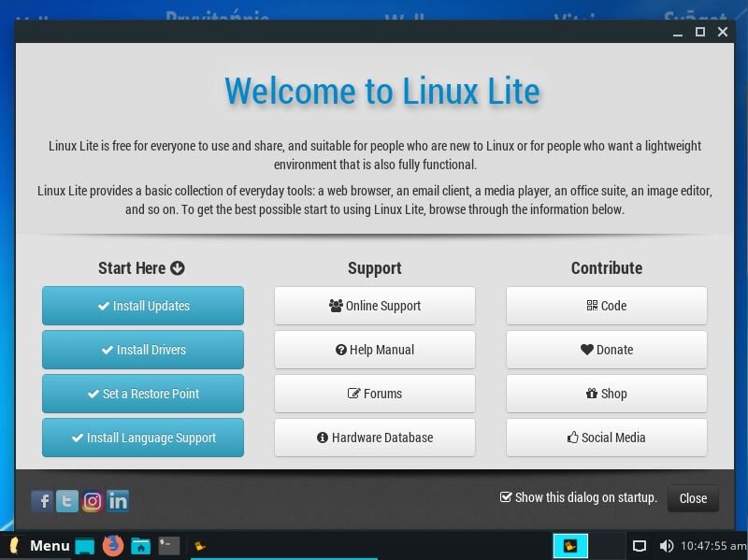Launch Firefox from the taskbar

click(x=113, y=545)
